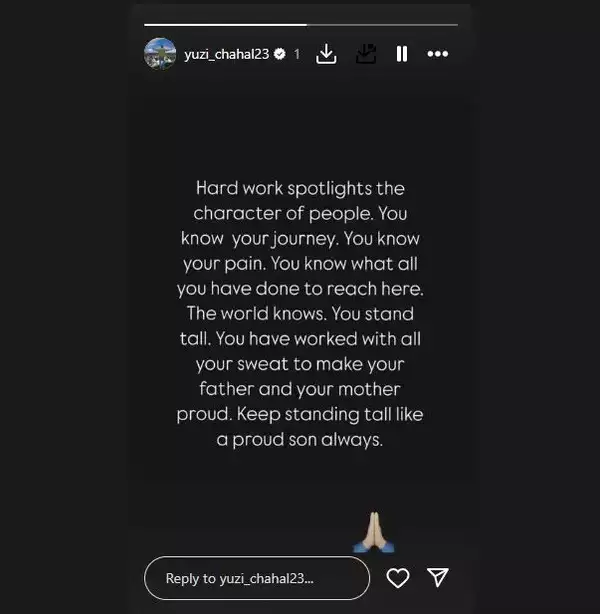600x614 pixels.
Task: Tap the line 'The world knows. You stand'
Action: click(x=300, y=314)
